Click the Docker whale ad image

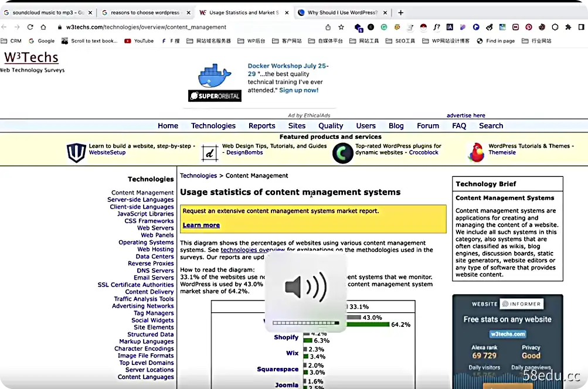coord(215,76)
